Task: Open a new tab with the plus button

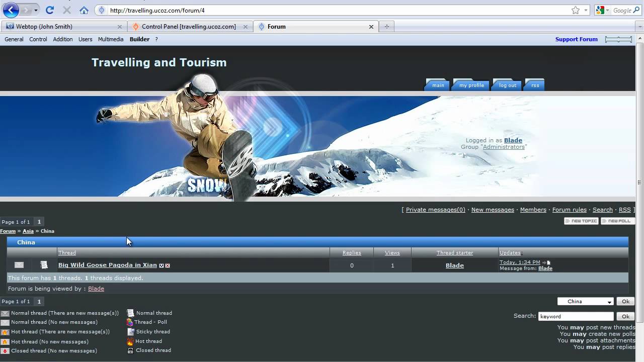Action: [386, 27]
